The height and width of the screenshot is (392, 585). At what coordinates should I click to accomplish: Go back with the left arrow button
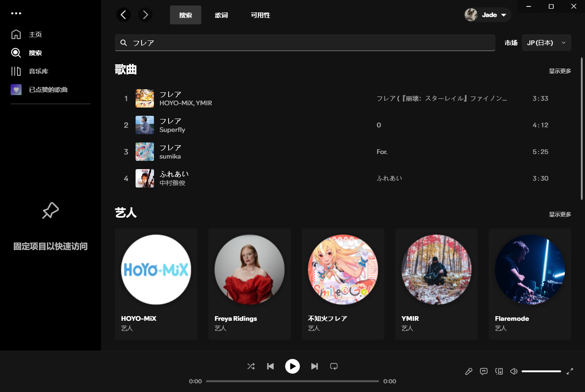tap(123, 15)
